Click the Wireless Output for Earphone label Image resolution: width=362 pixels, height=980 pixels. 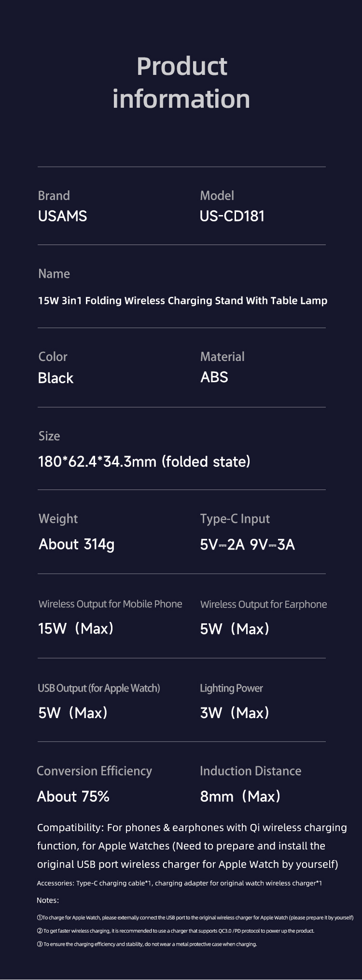pyautogui.click(x=264, y=605)
